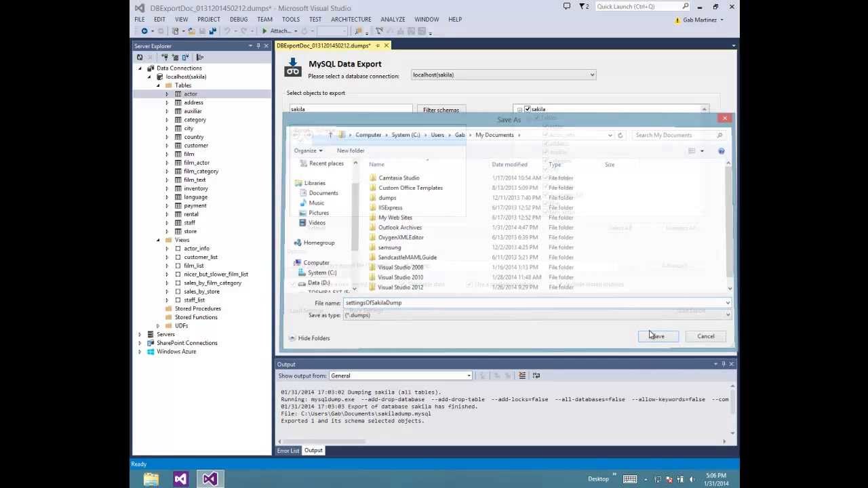Click the notifications flag icon in title bar
Screen dimensions: 868x488
583,6
